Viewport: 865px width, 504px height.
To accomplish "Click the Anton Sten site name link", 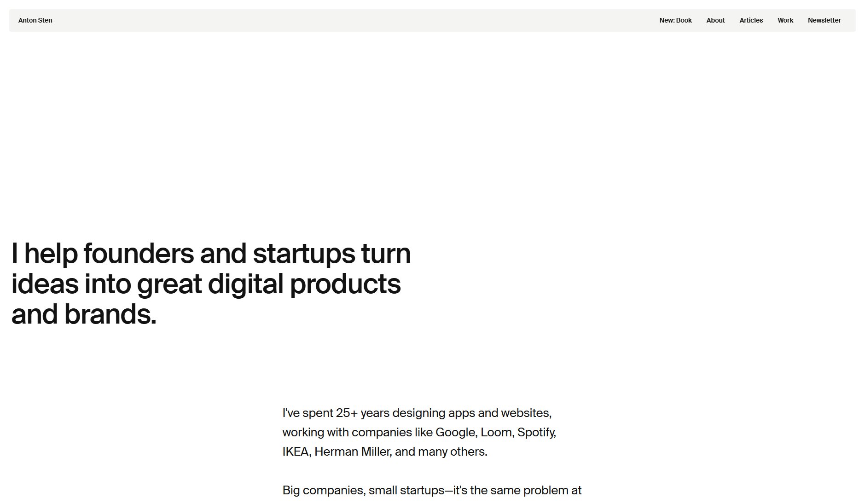I will [x=35, y=20].
